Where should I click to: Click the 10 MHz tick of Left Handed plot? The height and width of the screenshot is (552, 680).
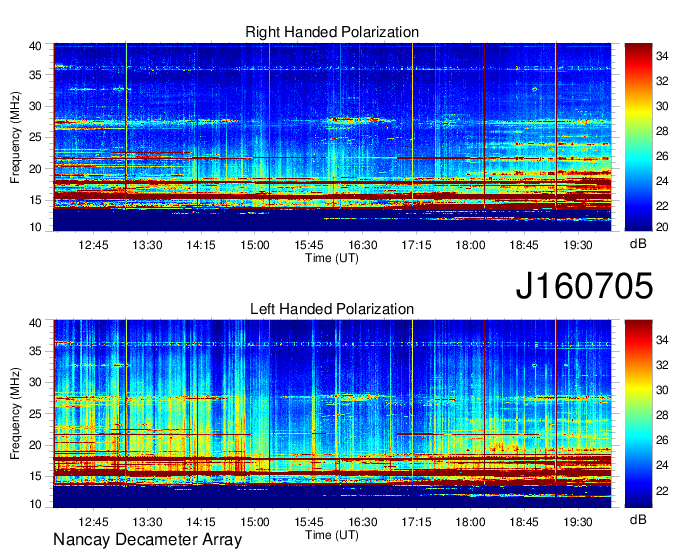click(35, 503)
